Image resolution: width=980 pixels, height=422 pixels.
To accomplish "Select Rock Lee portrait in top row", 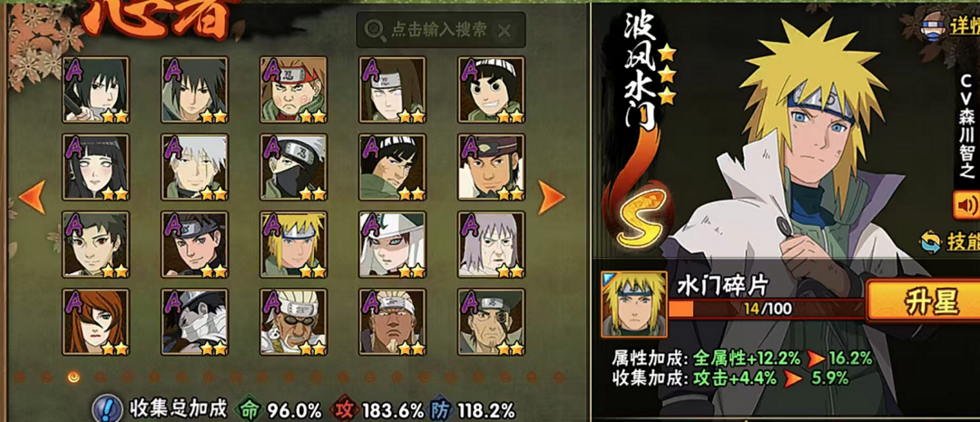I will [x=491, y=90].
